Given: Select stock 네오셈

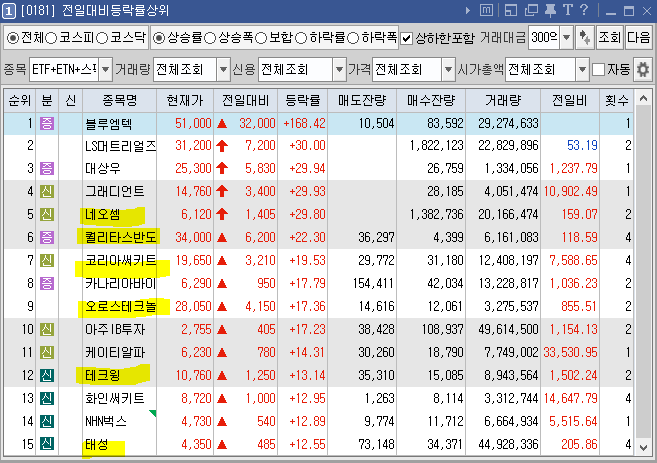Looking at the screenshot, I should (103, 215).
